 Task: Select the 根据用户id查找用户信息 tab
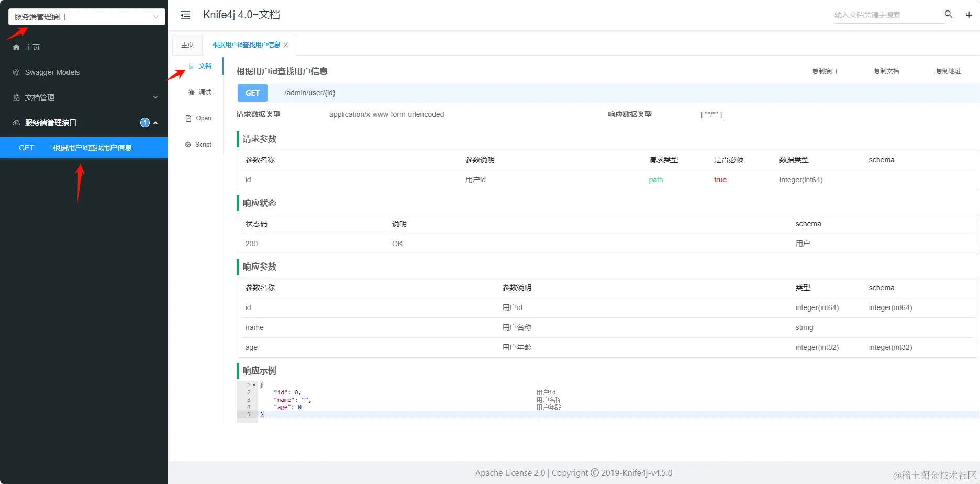247,45
